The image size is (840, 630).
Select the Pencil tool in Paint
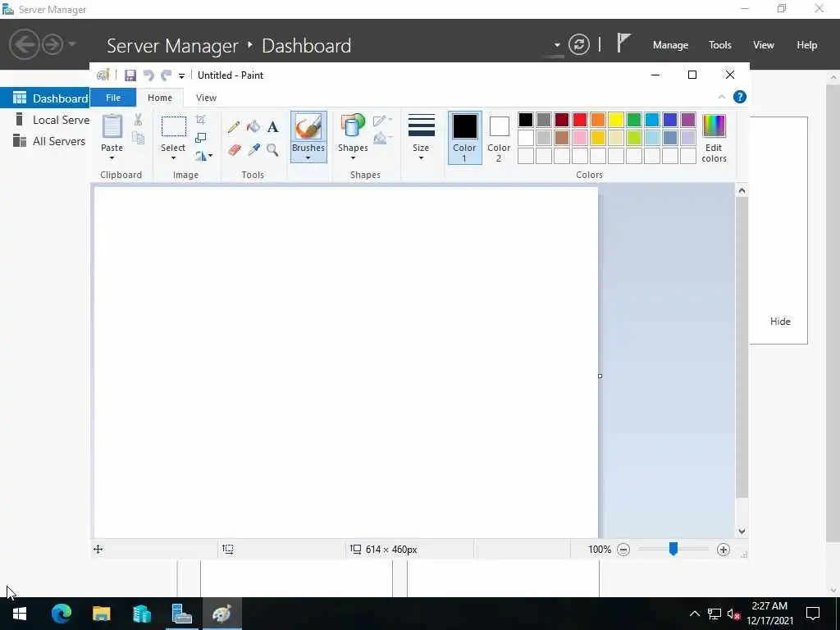pyautogui.click(x=234, y=127)
